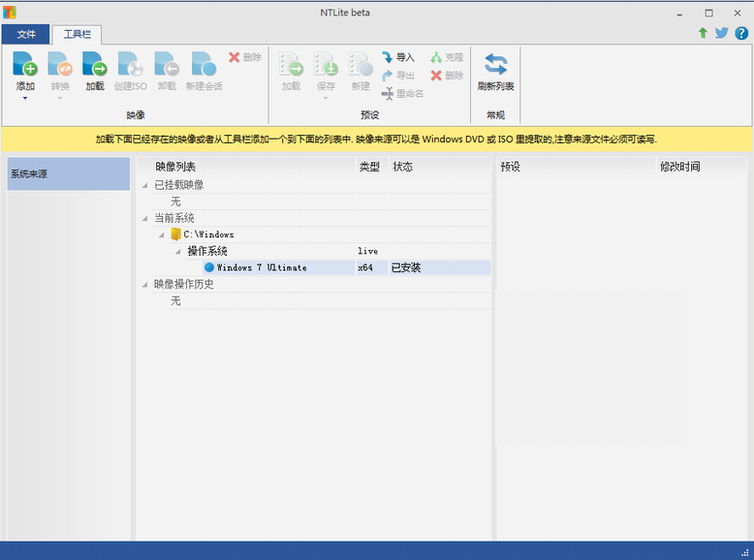Switch to the 工具栏 ribbon tab

(77, 34)
